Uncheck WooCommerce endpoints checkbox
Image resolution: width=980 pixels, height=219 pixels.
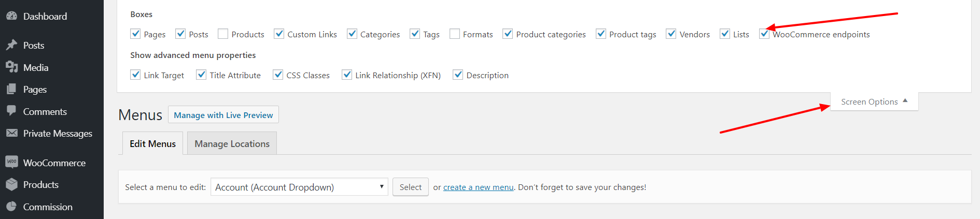pos(764,34)
